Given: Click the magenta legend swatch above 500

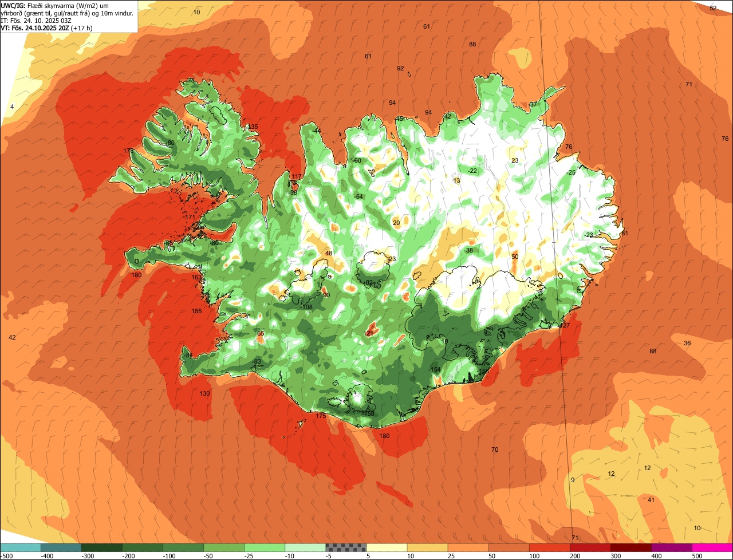Looking at the screenshot, I should 712,547.
